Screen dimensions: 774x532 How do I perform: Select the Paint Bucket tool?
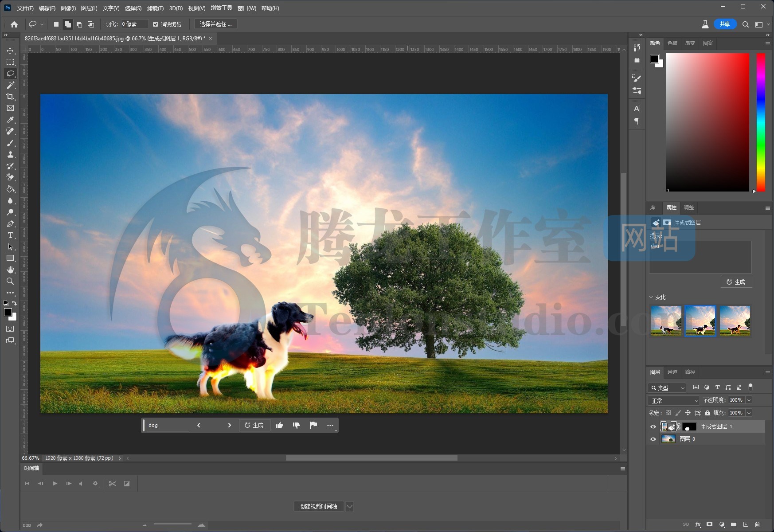pos(10,189)
